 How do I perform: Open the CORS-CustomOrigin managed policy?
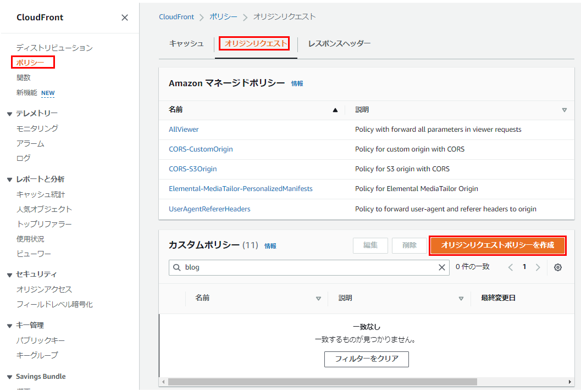[x=201, y=149]
